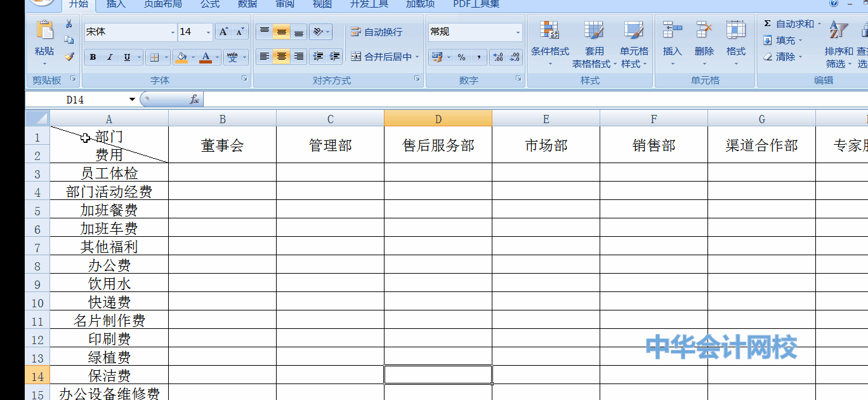Open Fill (填充) menu
This screenshot has width=868, height=400.
click(x=783, y=40)
